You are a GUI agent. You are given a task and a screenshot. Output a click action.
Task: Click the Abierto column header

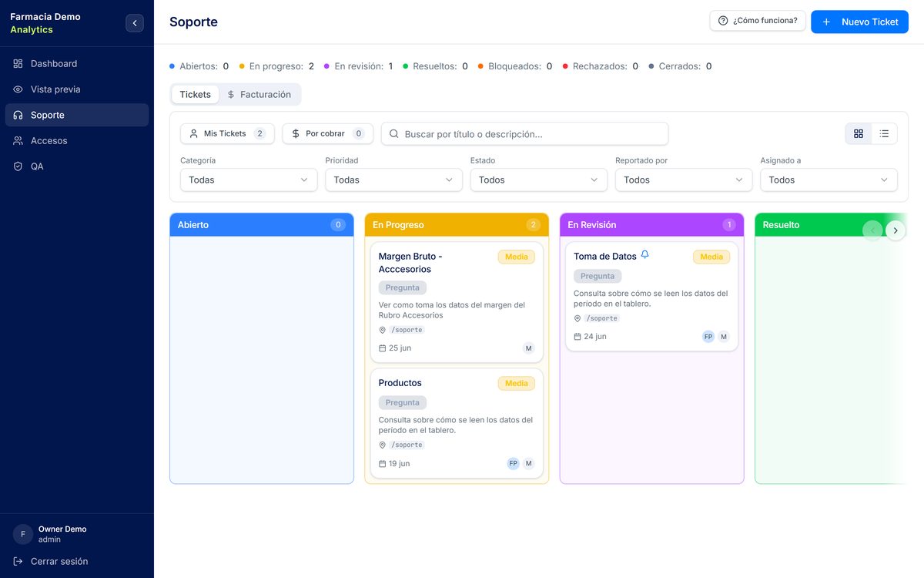[262, 225]
